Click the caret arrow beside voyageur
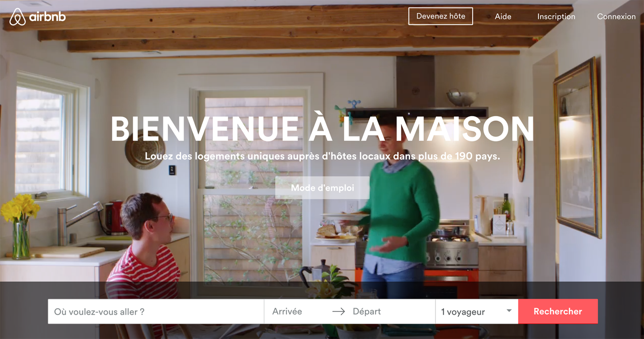This screenshot has width=644, height=339. coord(509,311)
